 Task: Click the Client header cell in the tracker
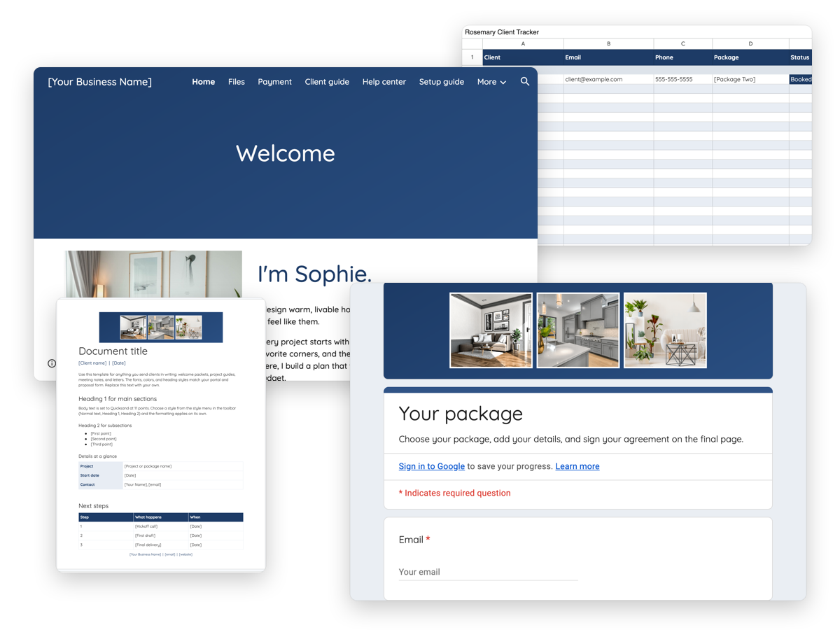[523, 57]
